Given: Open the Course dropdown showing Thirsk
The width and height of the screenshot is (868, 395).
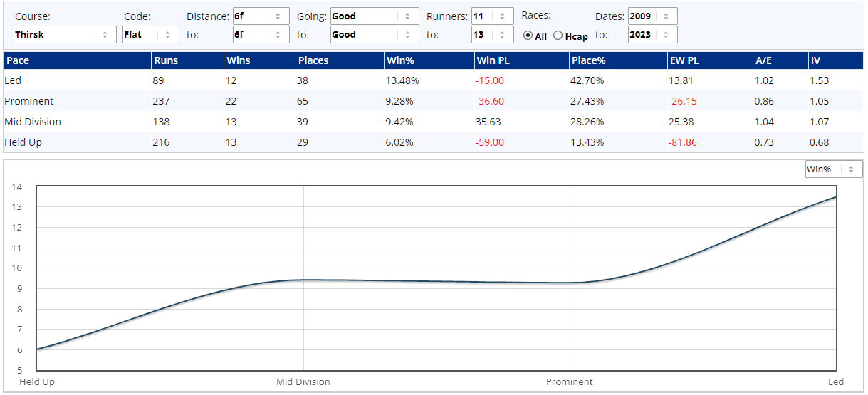Looking at the screenshot, I should [x=65, y=34].
